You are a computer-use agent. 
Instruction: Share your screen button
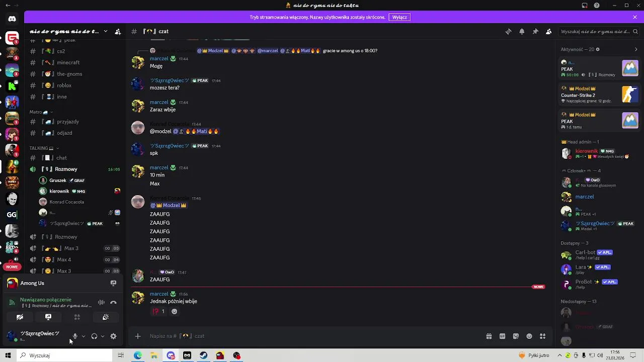pyautogui.click(x=48, y=317)
